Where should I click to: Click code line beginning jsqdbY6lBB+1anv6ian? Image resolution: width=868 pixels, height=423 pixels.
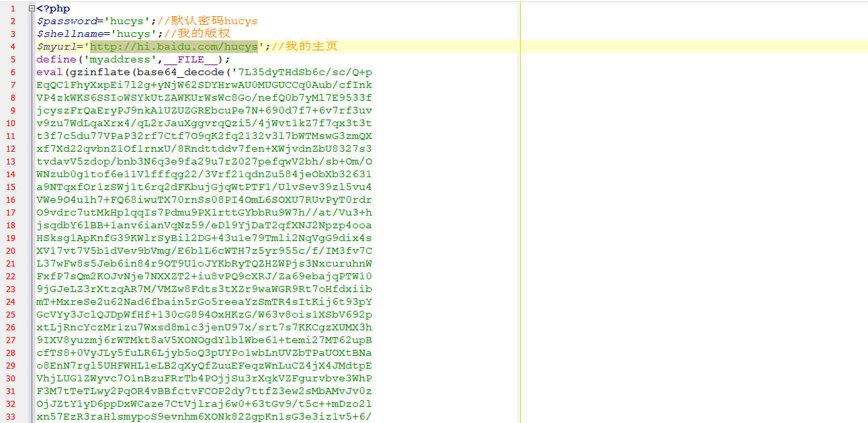click(x=204, y=226)
